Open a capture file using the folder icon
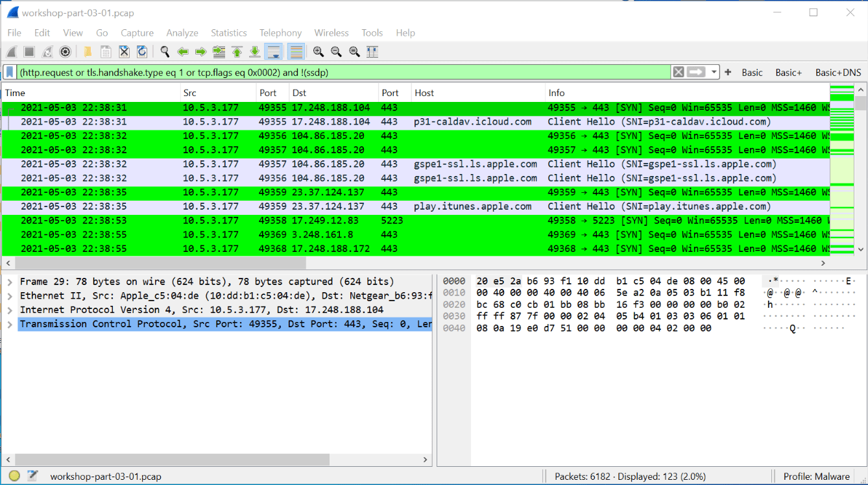The height and width of the screenshot is (485, 868). (88, 52)
